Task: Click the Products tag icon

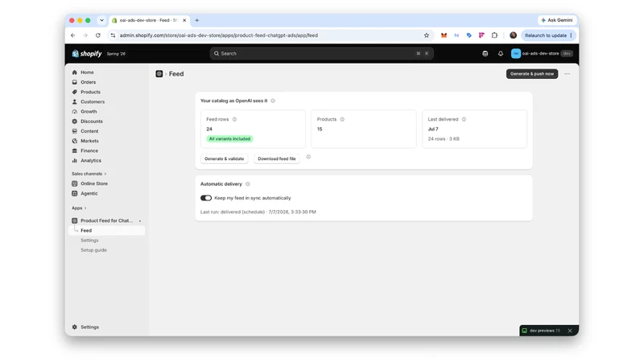Action: [74, 92]
